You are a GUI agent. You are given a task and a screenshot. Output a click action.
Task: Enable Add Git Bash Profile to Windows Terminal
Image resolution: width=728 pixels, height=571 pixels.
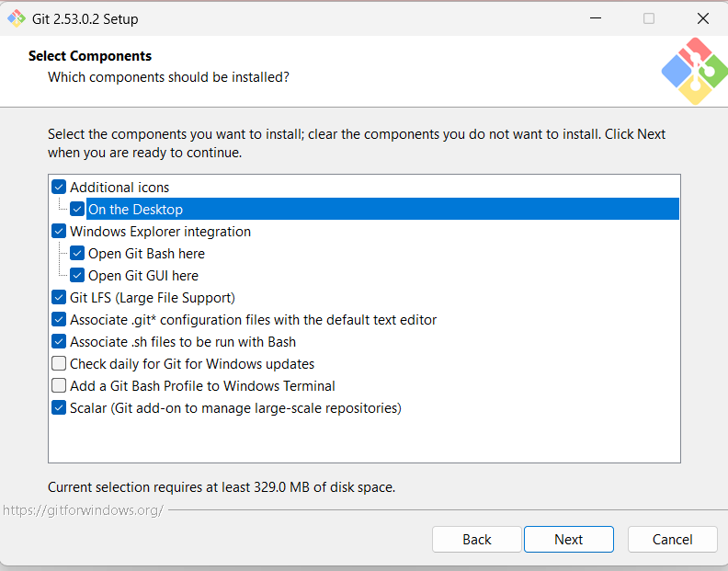[59, 385]
